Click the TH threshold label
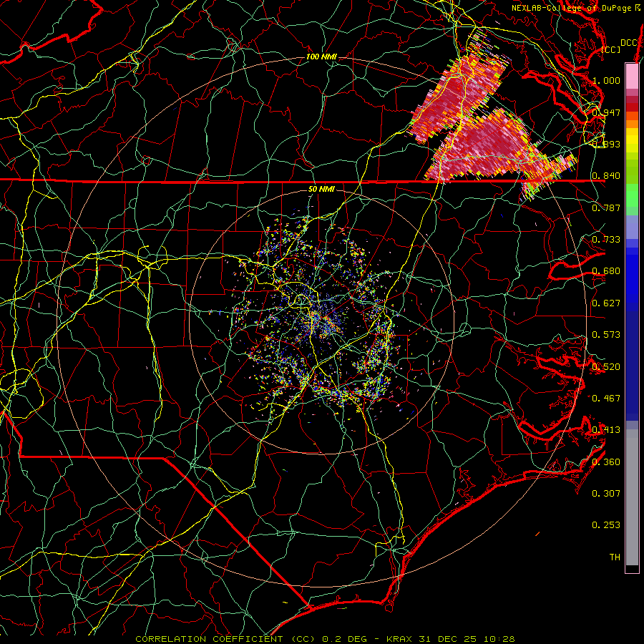The image size is (644, 644). tap(615, 557)
